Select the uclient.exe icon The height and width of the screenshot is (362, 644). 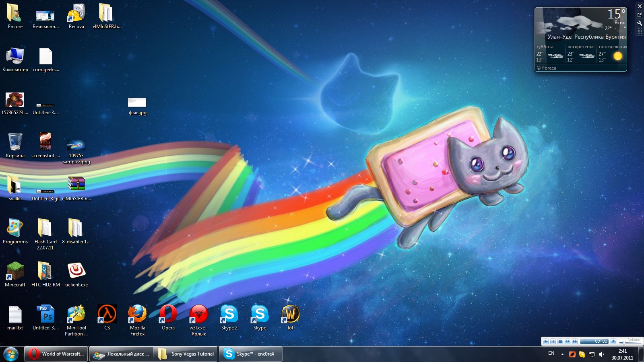pos(76,274)
